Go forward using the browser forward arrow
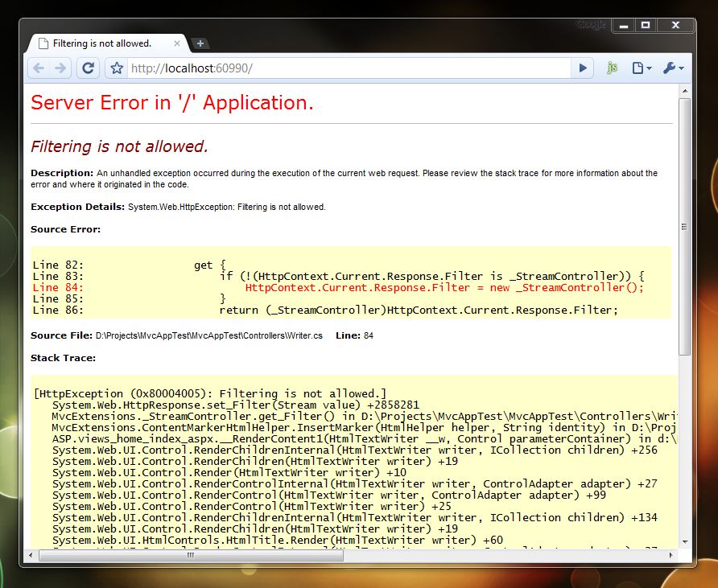Screen dimensions: 718x588 60,68
